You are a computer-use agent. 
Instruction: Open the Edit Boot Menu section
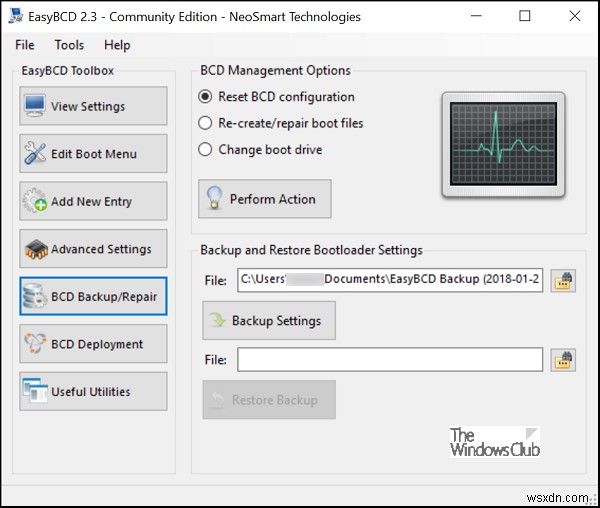[x=93, y=153]
